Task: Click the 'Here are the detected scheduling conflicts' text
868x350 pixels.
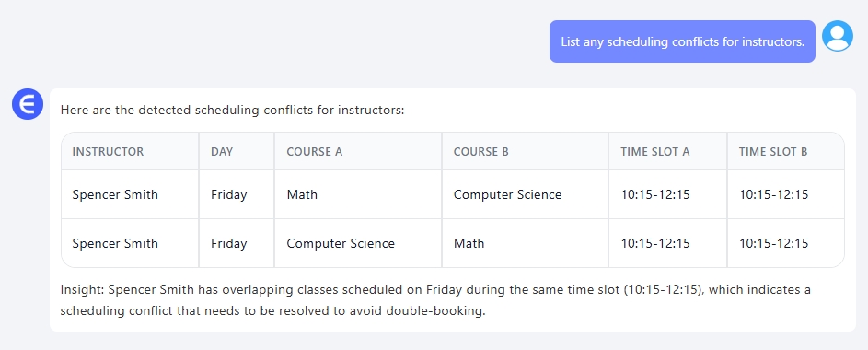Action: [233, 111]
